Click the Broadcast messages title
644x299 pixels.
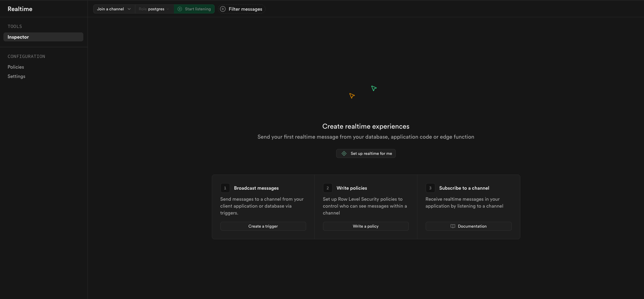[x=256, y=188]
